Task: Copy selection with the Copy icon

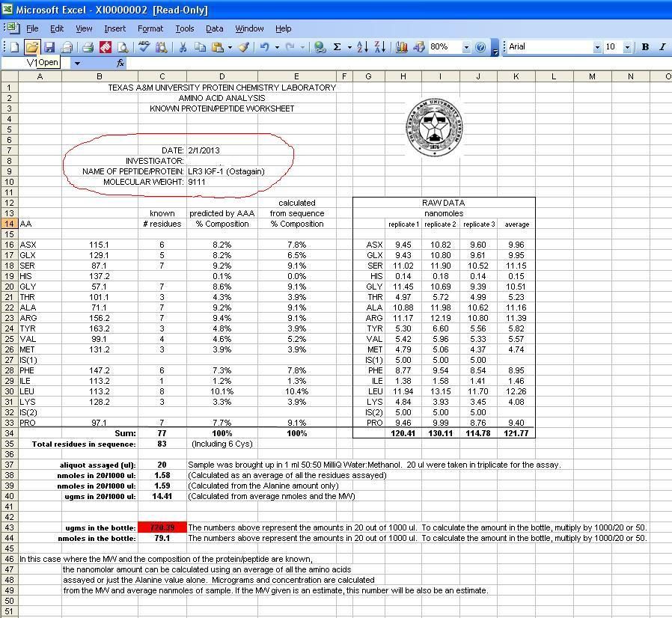Action: [200, 46]
